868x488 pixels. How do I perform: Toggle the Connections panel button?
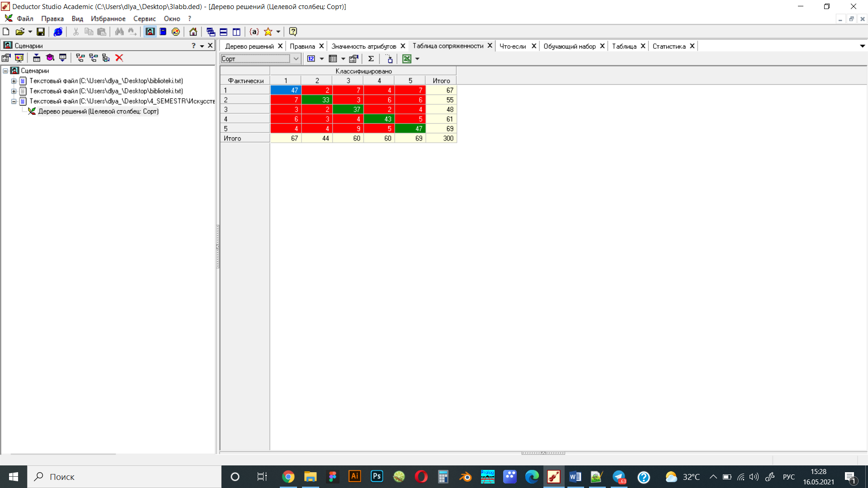pyautogui.click(x=176, y=32)
